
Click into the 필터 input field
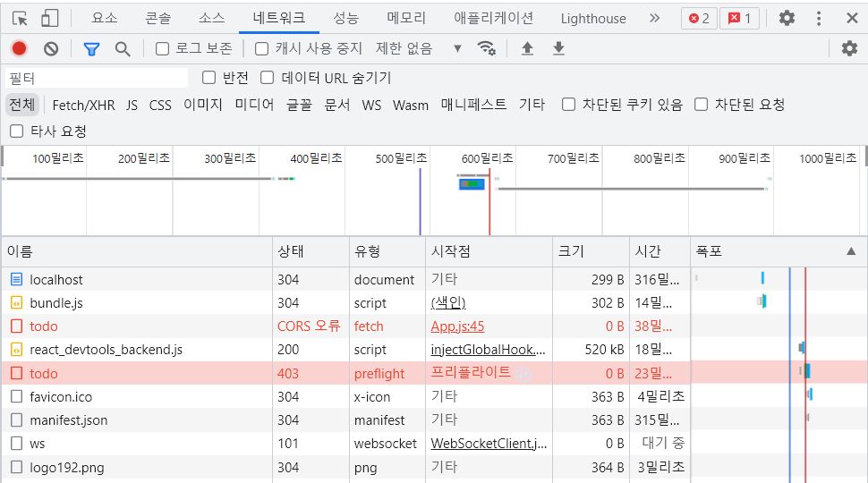[x=97, y=78]
